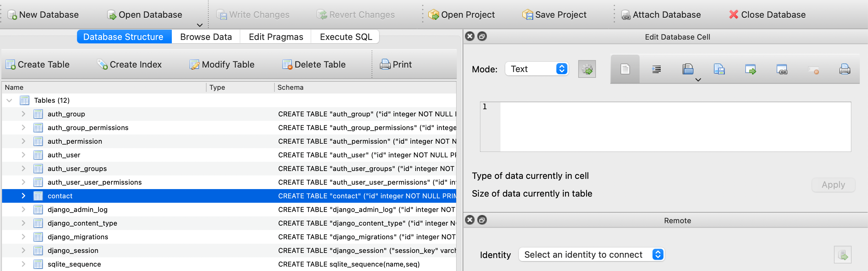Click open-in-application icon with green arrow
868x271 pixels.
coord(751,69)
